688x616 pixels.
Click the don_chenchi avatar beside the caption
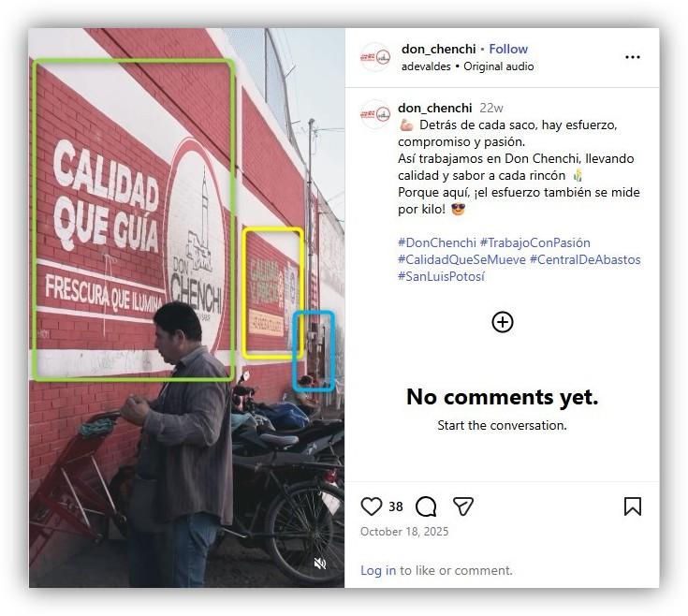375,114
